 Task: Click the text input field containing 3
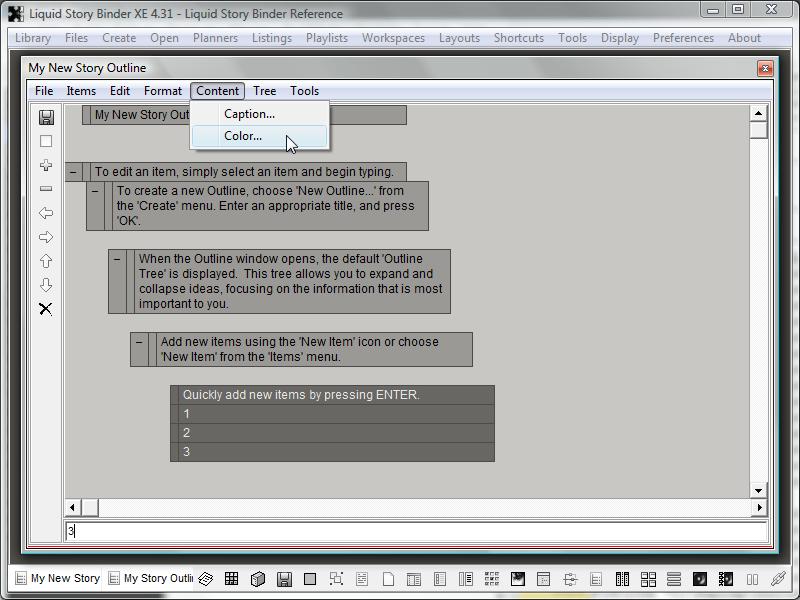pyautogui.click(x=415, y=532)
